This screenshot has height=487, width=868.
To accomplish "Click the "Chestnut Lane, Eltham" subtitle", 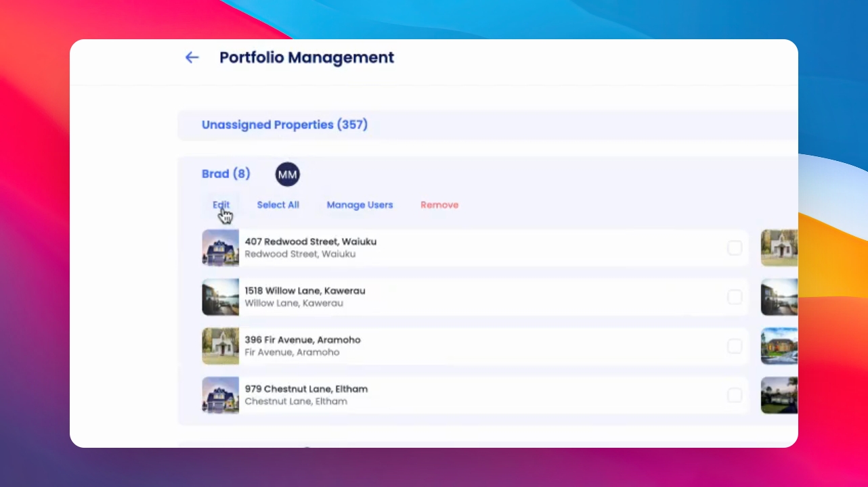I will tap(296, 401).
